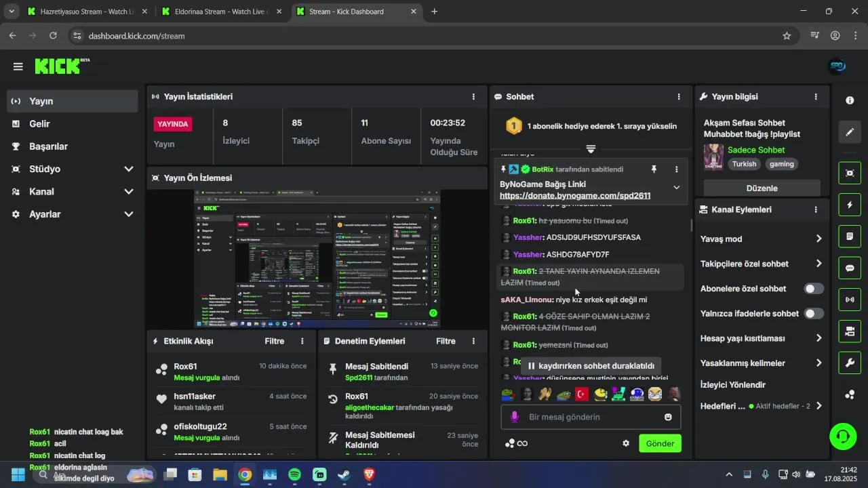Click the Düzenle button
The width and height of the screenshot is (868, 488).
762,188
